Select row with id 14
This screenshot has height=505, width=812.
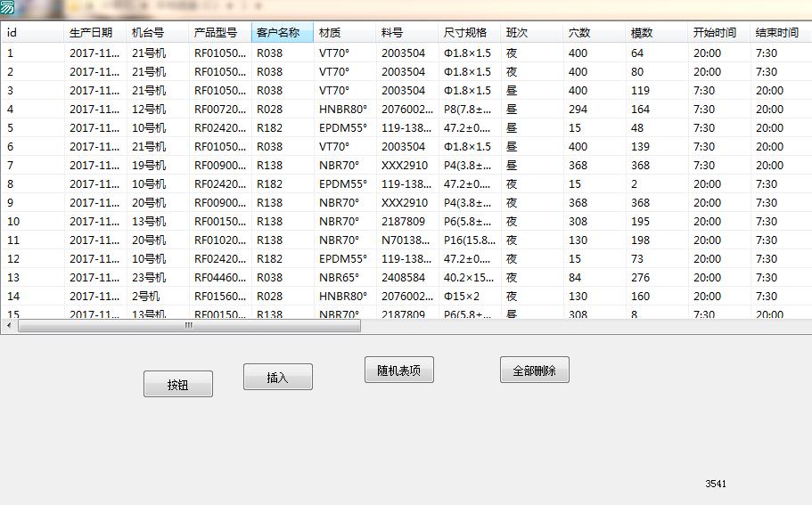pyautogui.click(x=406, y=296)
